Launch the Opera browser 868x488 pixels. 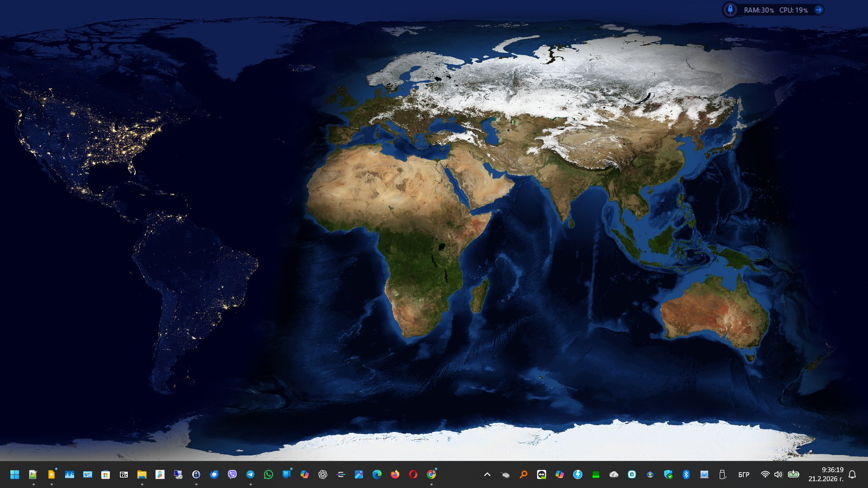[x=413, y=474]
